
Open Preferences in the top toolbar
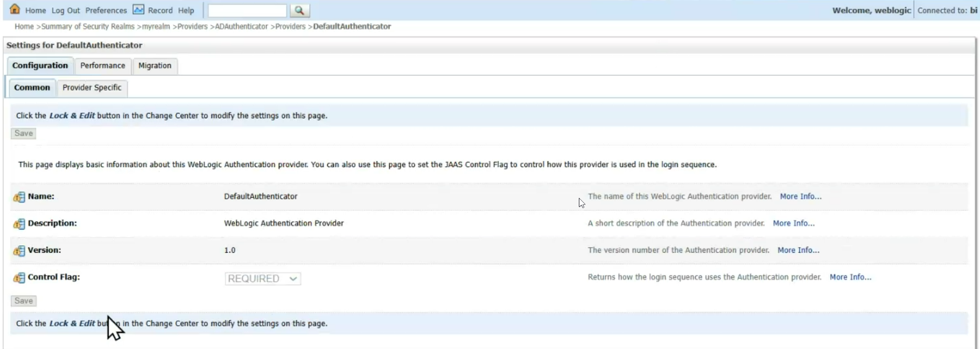(x=106, y=10)
